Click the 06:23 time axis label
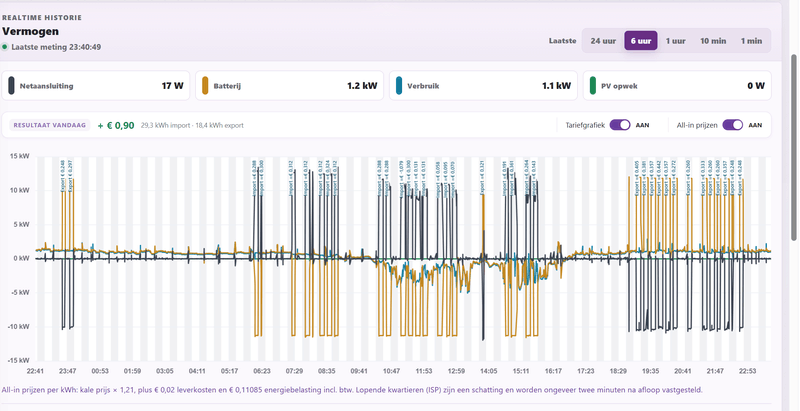 pyautogui.click(x=262, y=371)
